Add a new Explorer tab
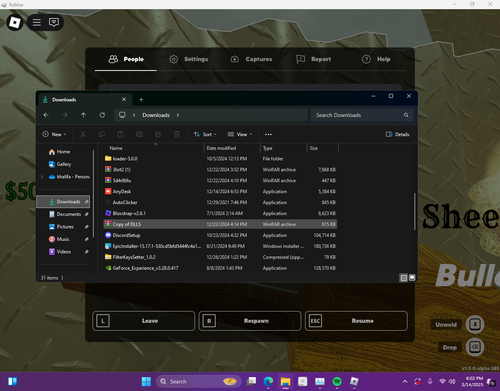500x391 pixels. pyautogui.click(x=141, y=100)
